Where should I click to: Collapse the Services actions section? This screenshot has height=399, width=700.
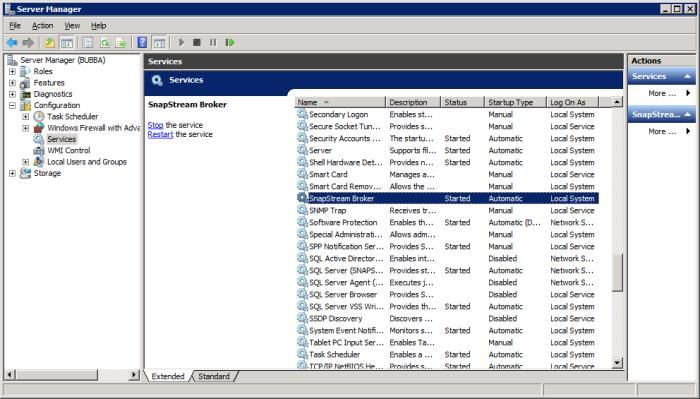tap(688, 77)
